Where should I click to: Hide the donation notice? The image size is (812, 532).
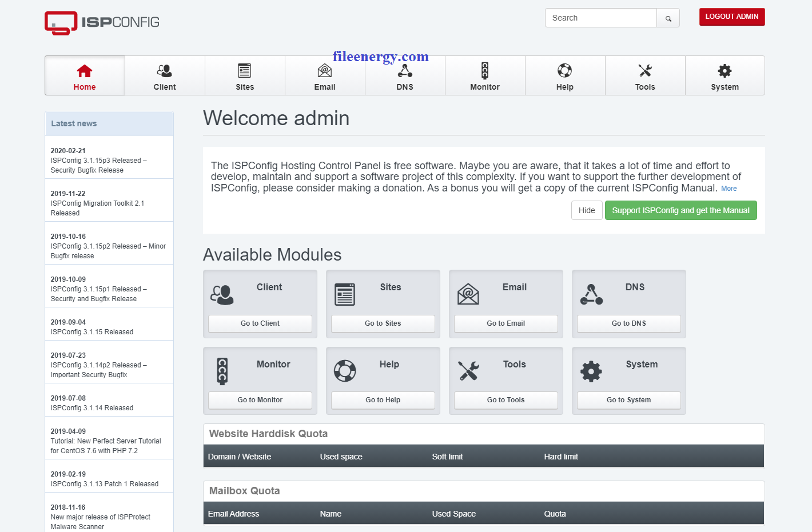tap(587, 210)
